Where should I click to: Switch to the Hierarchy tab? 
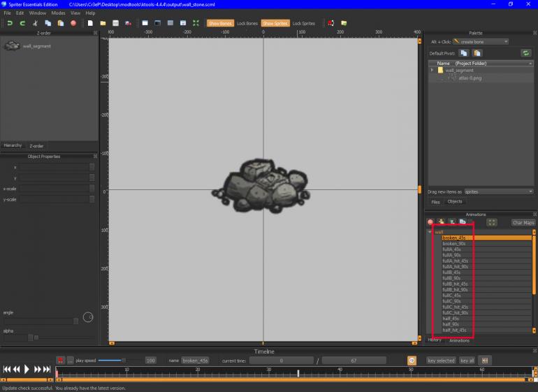pyautogui.click(x=13, y=145)
